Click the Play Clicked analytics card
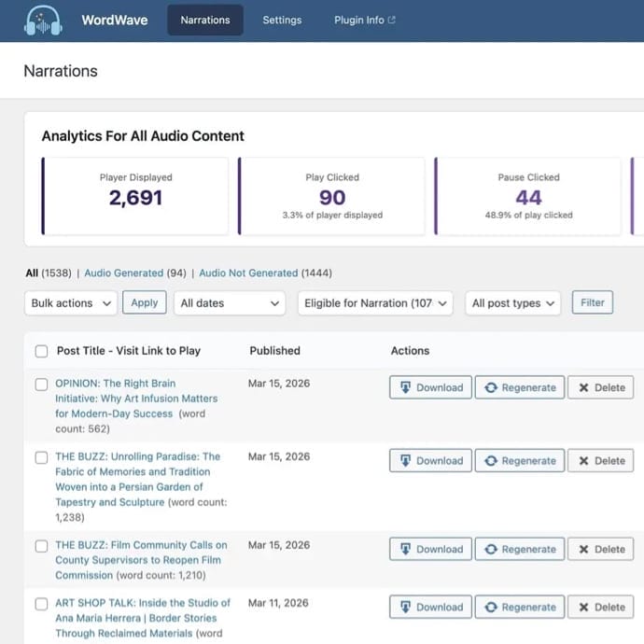 (332, 196)
